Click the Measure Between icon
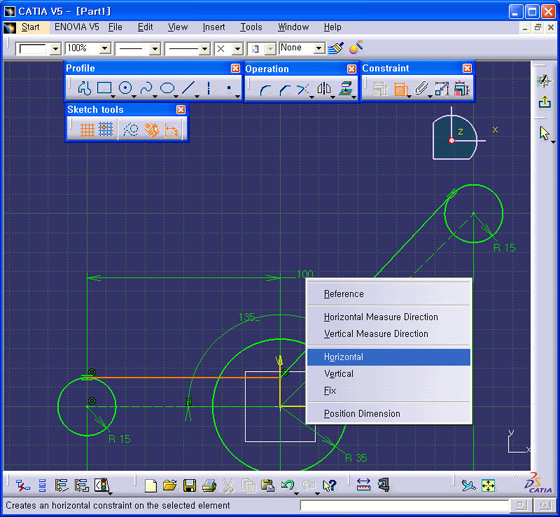 click(x=364, y=485)
